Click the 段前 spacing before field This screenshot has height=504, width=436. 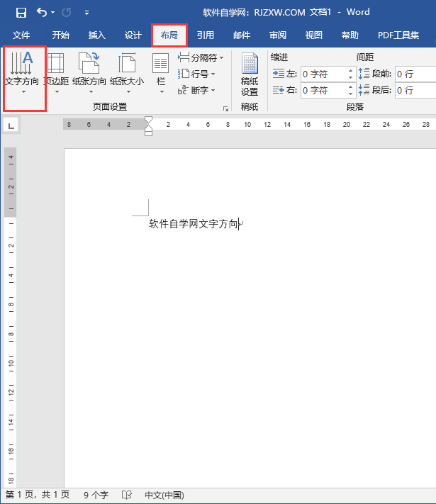pos(415,74)
